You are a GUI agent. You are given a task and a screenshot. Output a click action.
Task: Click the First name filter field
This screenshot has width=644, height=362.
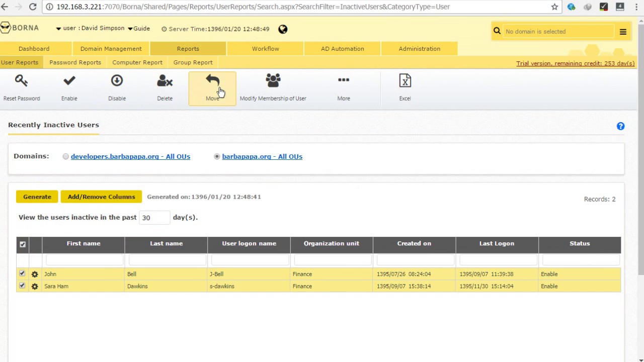(x=85, y=260)
